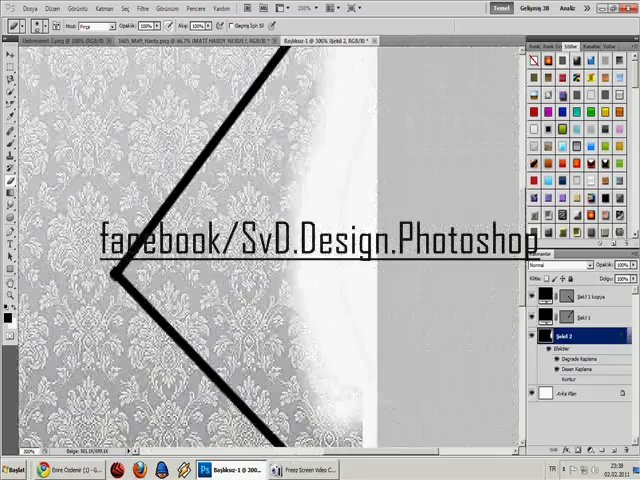
Task: Click the Temel workspace button
Action: click(502, 8)
